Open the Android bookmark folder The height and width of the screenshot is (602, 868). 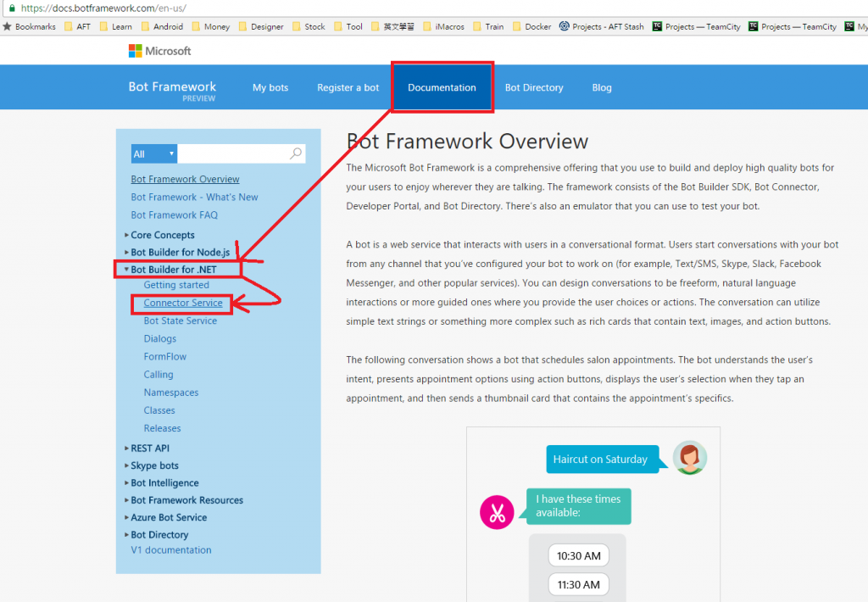tap(162, 26)
